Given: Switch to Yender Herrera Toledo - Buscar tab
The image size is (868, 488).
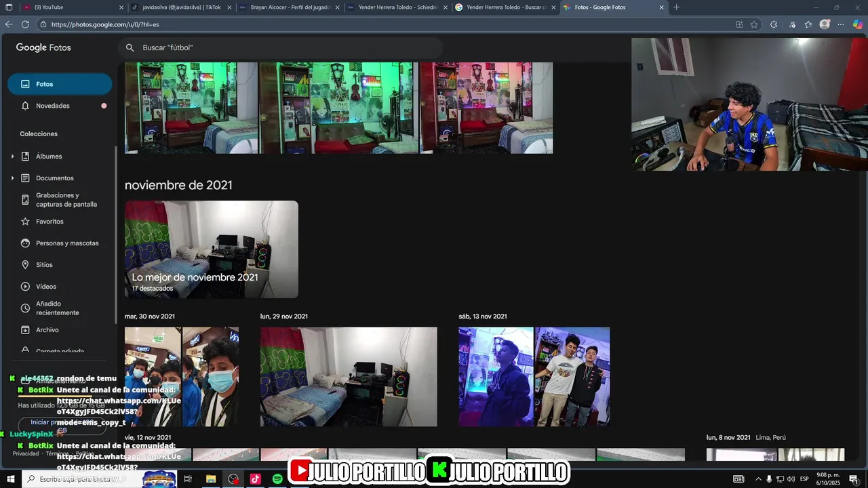Looking at the screenshot, I should click(x=505, y=7).
